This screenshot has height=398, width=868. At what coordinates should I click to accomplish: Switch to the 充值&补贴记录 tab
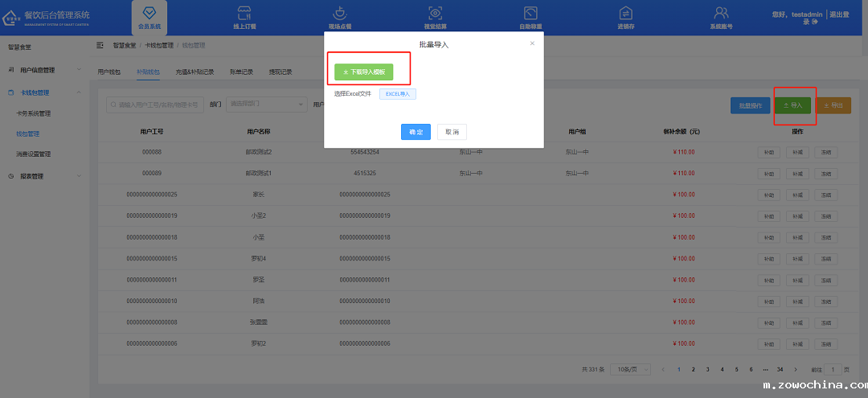pyautogui.click(x=194, y=72)
